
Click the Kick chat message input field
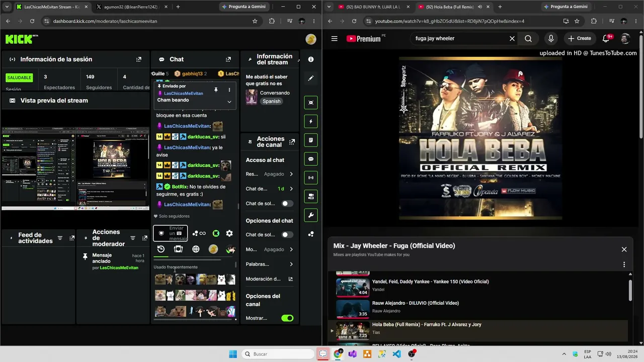click(171, 233)
